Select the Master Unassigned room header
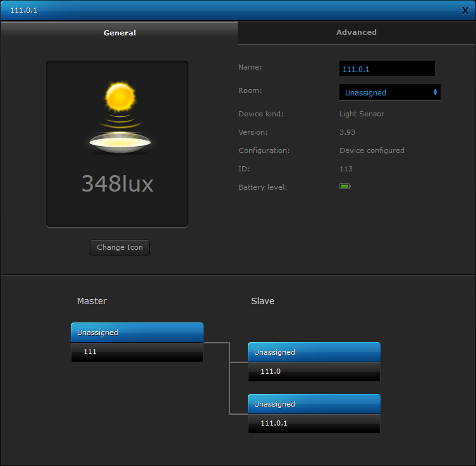The height and width of the screenshot is (466, 476). click(137, 333)
